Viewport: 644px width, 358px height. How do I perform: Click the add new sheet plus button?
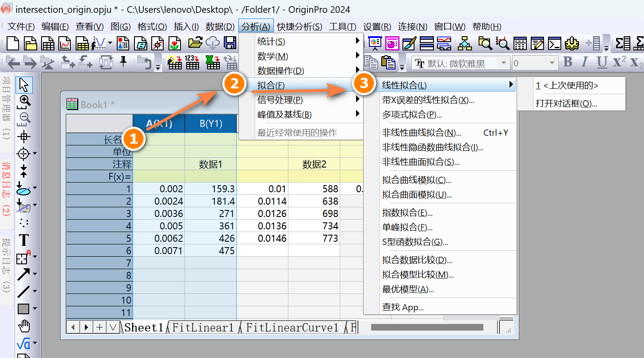point(100,328)
